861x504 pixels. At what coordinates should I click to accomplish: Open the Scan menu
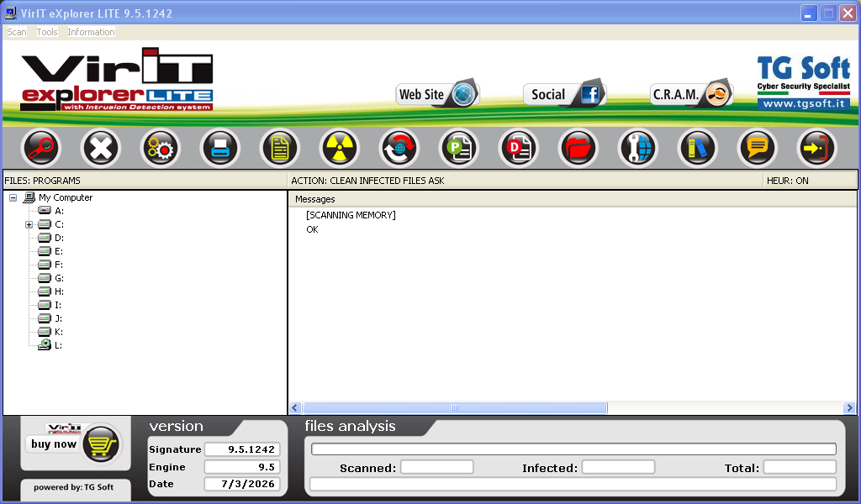[17, 32]
